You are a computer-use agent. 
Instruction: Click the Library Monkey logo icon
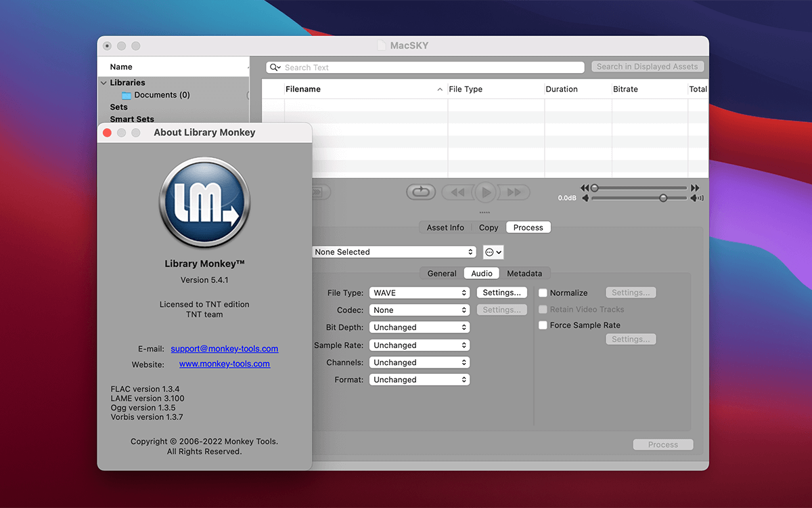coord(204,203)
